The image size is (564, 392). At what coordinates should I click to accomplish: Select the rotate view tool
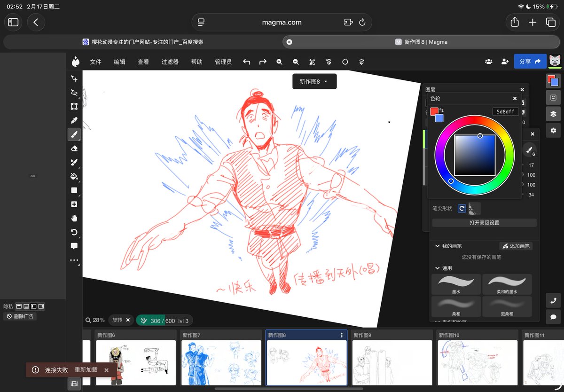coord(74,232)
